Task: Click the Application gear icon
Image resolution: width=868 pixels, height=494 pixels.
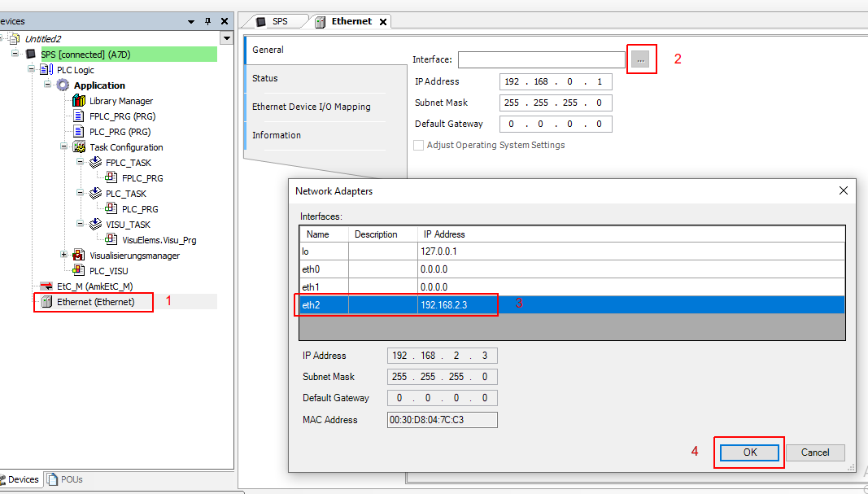Action: 63,85
